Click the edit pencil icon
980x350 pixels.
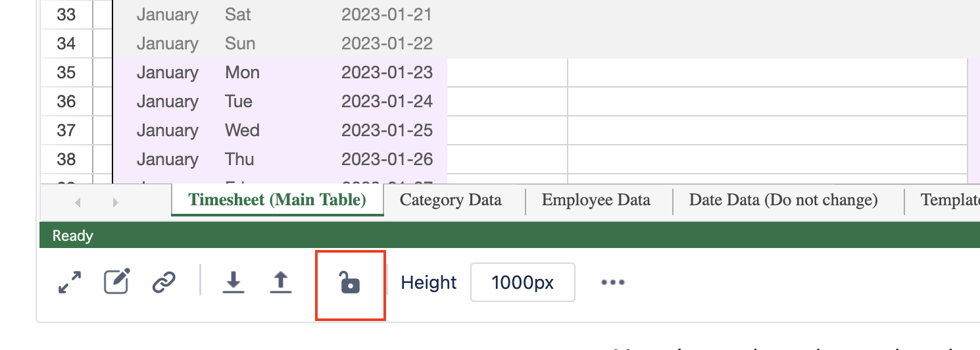(x=117, y=283)
